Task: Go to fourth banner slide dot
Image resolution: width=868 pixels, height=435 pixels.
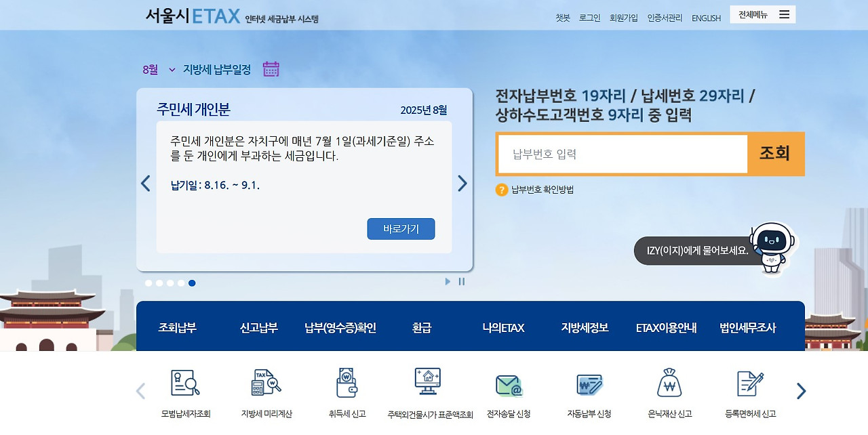Action: click(181, 283)
